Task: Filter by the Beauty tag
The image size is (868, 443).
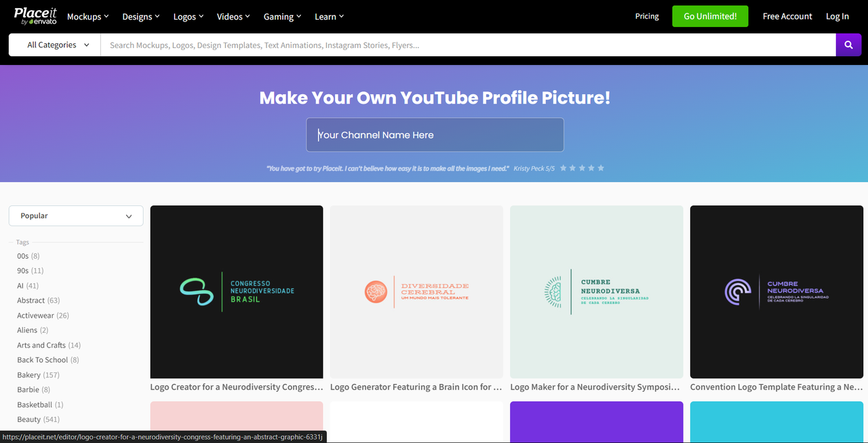Action: [39, 419]
